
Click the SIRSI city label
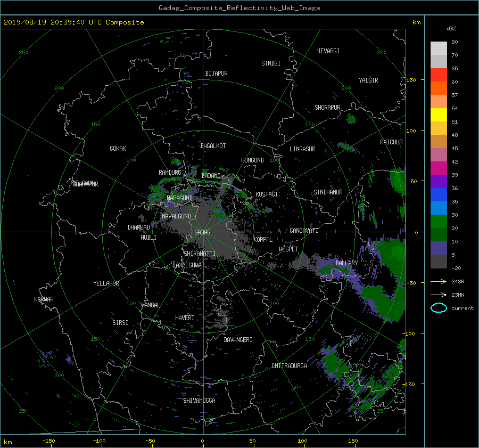coord(120,323)
